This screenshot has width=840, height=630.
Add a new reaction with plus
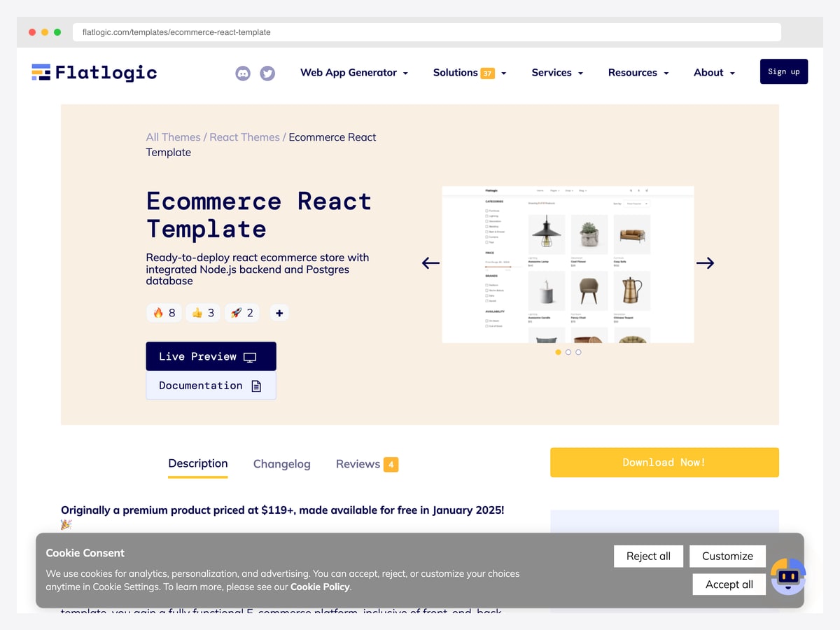point(279,313)
